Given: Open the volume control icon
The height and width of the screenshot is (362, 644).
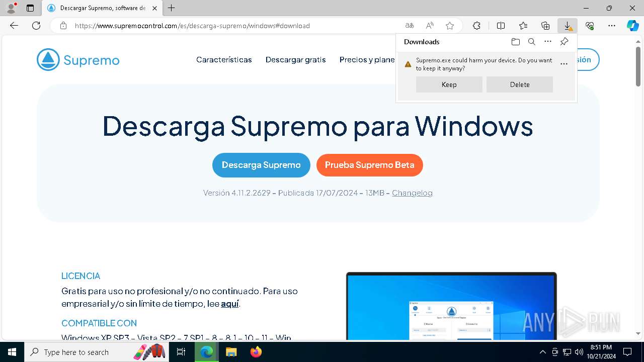Looking at the screenshot, I should [x=579, y=352].
